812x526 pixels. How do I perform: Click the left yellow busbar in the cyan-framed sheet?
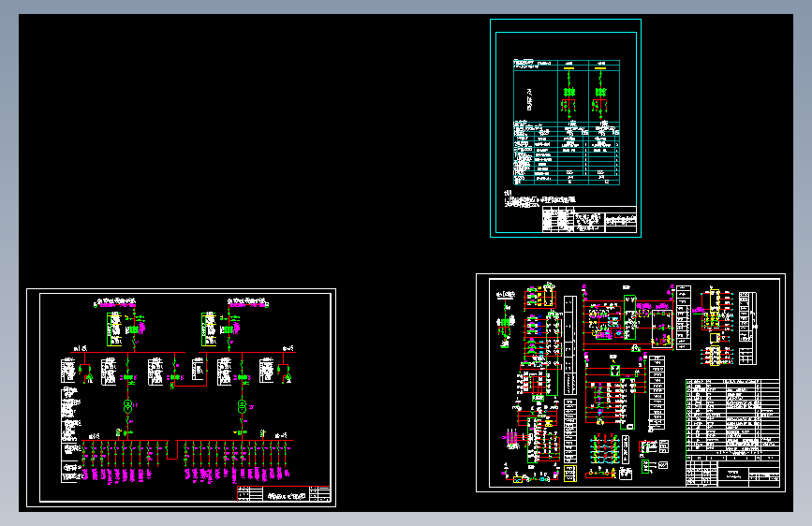pos(569,68)
